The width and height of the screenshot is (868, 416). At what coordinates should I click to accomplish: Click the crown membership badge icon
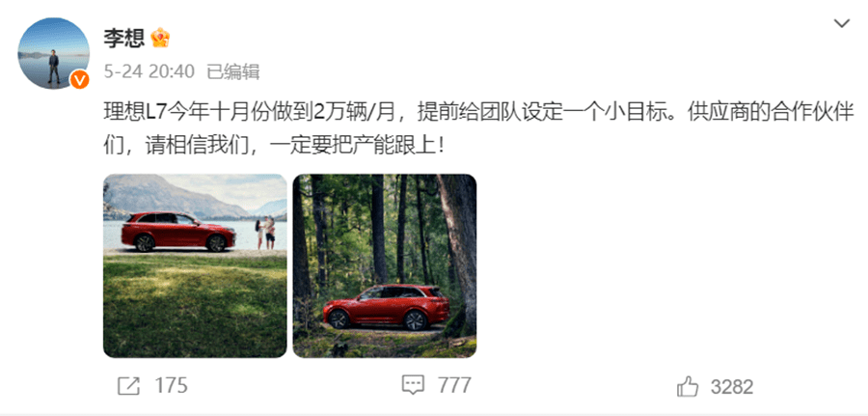(x=160, y=38)
